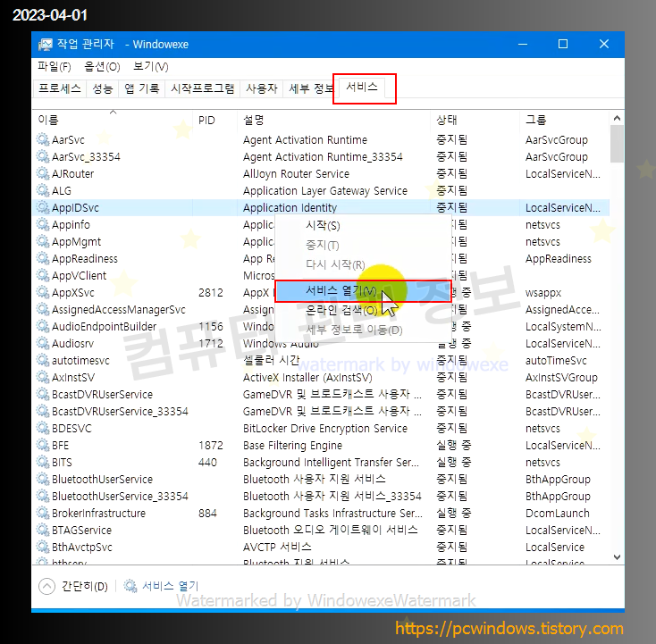Select the BluetoothUserService_33354 row name

120,496
